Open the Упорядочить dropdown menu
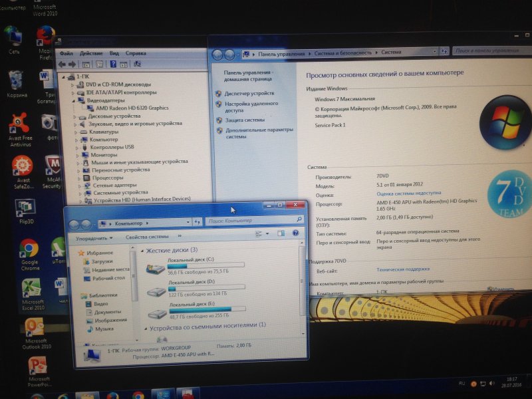The width and height of the screenshot is (532, 399). point(93,237)
